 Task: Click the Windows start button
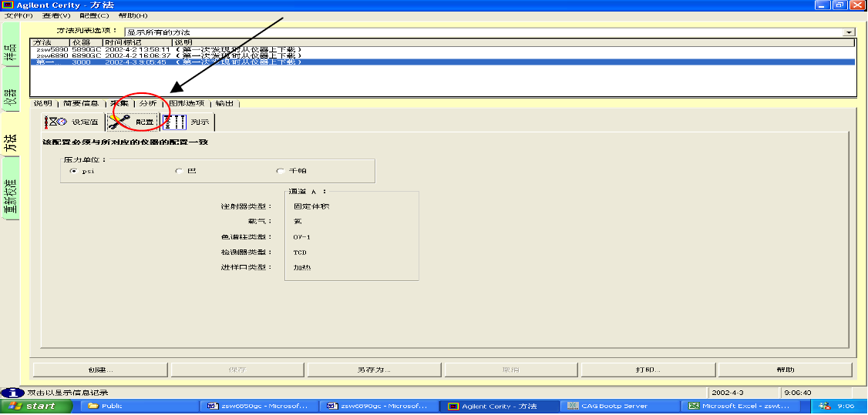point(36,407)
